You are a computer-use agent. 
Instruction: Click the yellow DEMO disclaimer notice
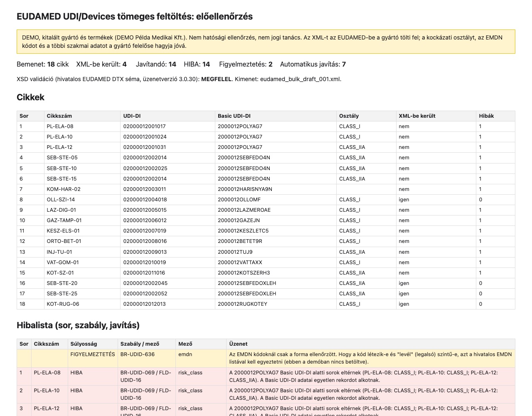266,42
